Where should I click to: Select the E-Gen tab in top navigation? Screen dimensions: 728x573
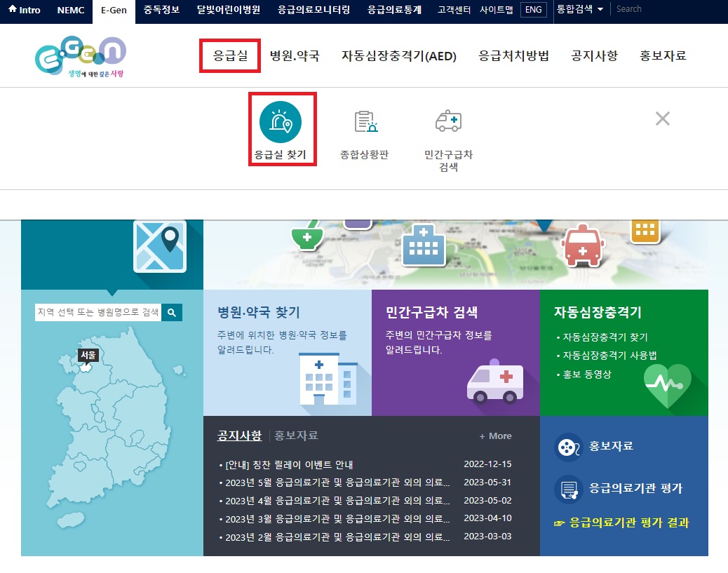click(x=113, y=11)
